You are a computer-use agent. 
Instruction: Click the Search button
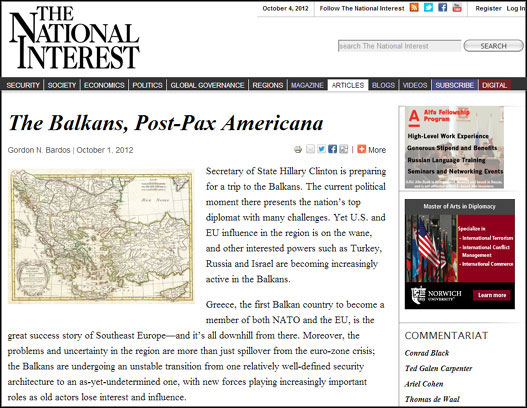coord(493,46)
